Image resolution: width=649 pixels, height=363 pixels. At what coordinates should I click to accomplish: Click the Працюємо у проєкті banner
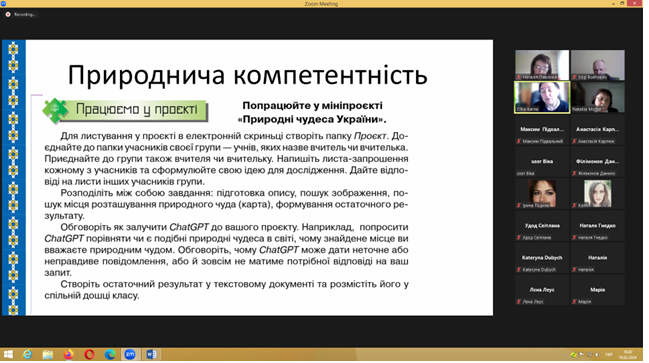(125, 110)
